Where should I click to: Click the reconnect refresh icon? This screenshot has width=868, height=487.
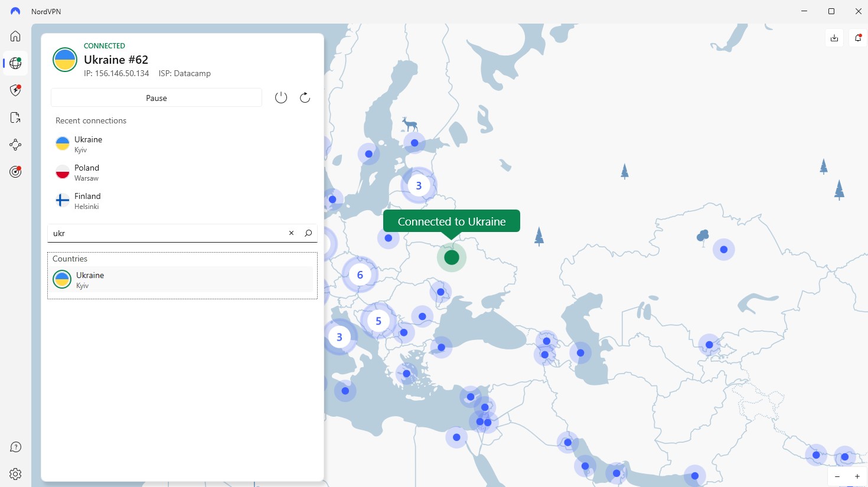[x=305, y=97]
